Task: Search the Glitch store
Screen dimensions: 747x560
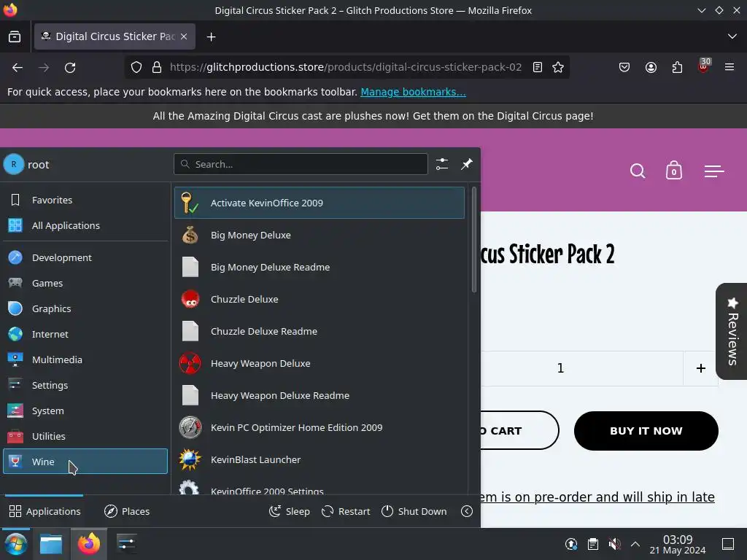Action: click(x=638, y=171)
